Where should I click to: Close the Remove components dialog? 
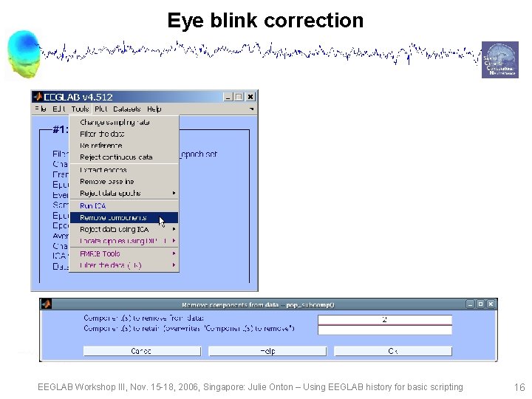491,304
